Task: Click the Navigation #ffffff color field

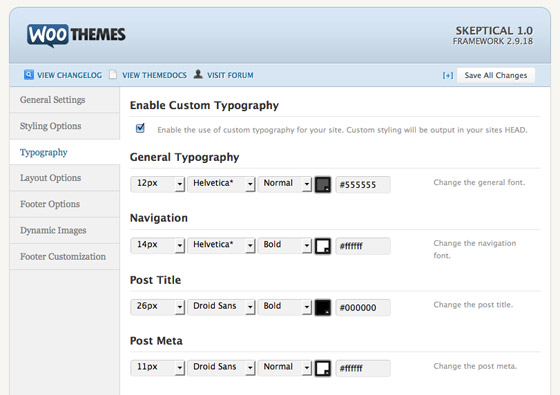Action: click(363, 246)
